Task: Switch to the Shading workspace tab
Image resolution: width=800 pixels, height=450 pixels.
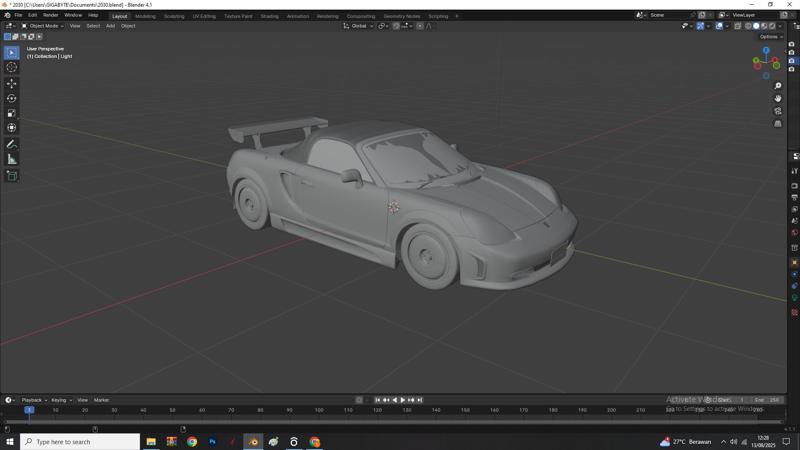Action: (x=269, y=16)
